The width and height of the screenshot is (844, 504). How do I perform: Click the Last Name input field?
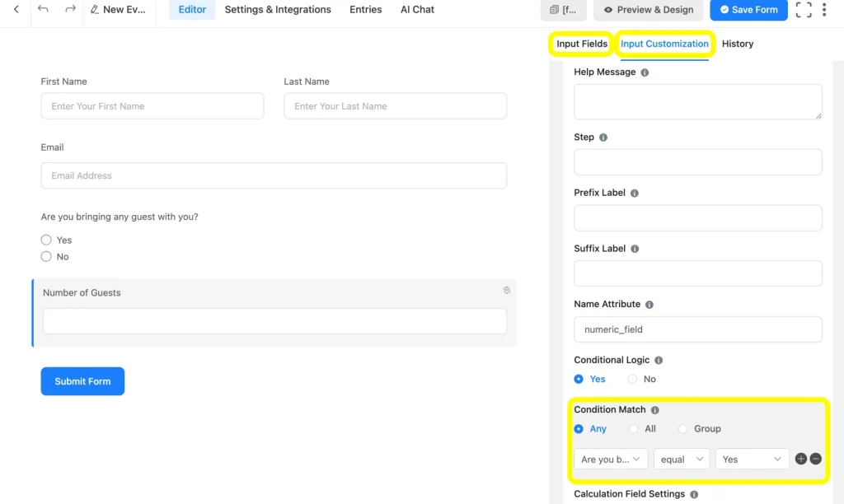coord(395,106)
